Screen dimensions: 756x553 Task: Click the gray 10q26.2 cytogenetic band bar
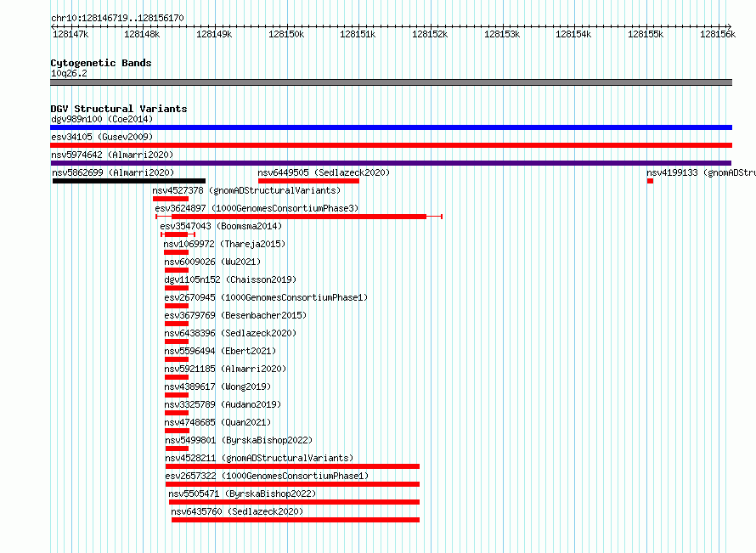tap(391, 82)
